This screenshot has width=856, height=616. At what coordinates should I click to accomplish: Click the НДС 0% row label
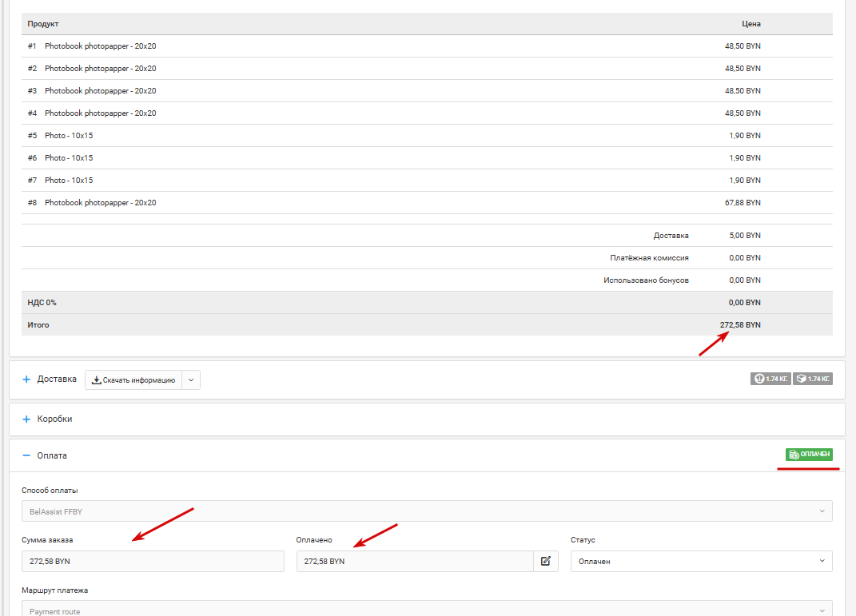42,302
